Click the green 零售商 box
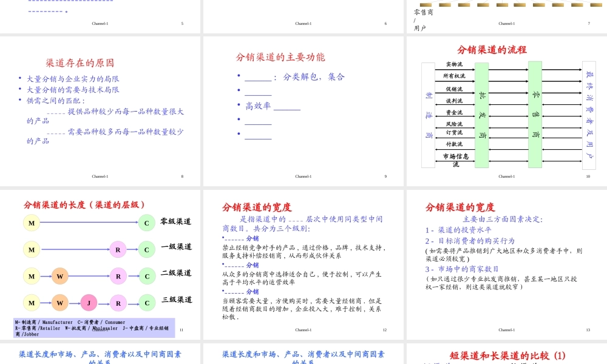Screen dimensions: 607x364 (535, 115)
